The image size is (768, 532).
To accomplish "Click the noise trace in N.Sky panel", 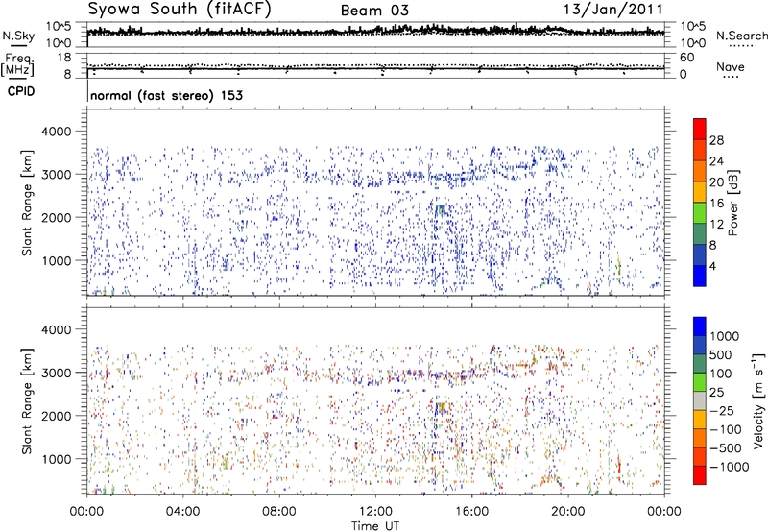I will coord(375,32).
